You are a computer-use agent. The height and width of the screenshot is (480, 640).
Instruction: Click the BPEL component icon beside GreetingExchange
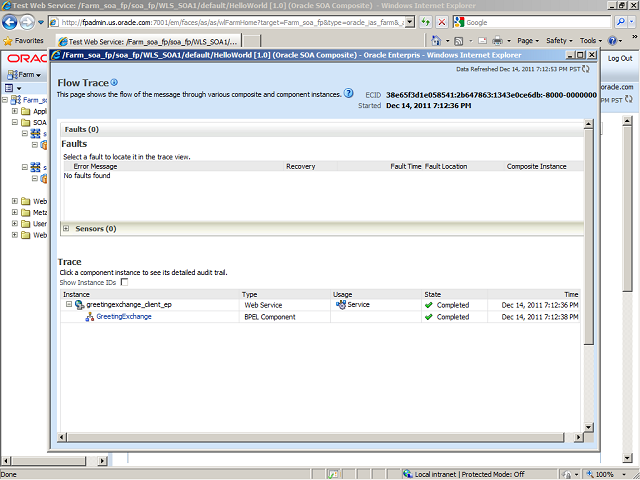tap(89, 316)
